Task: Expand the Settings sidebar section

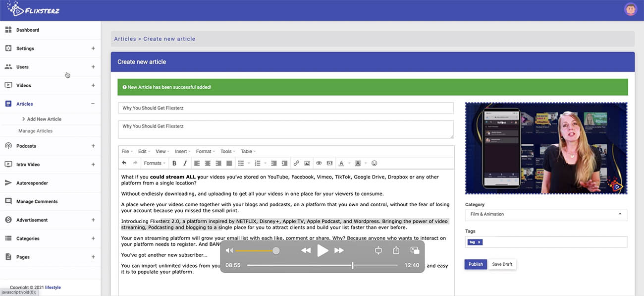Action: tap(93, 49)
